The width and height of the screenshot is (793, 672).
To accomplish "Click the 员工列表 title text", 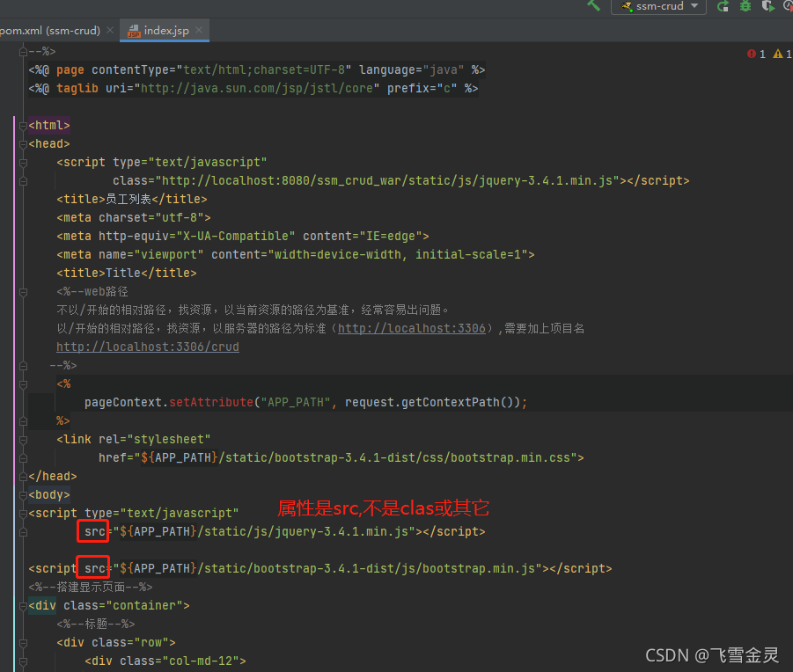I will tap(128, 199).
